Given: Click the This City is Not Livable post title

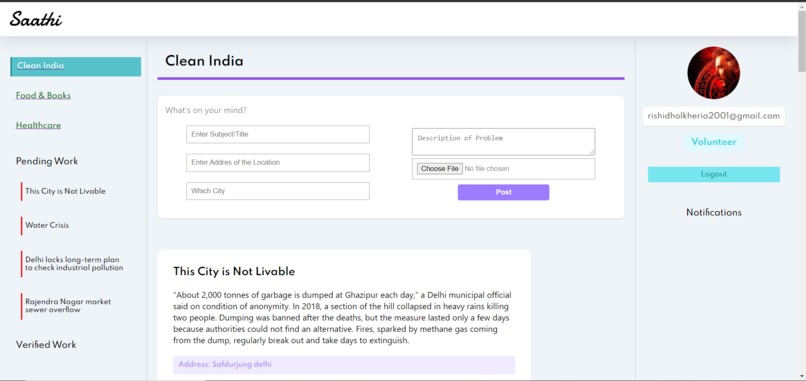Looking at the screenshot, I should point(234,271).
